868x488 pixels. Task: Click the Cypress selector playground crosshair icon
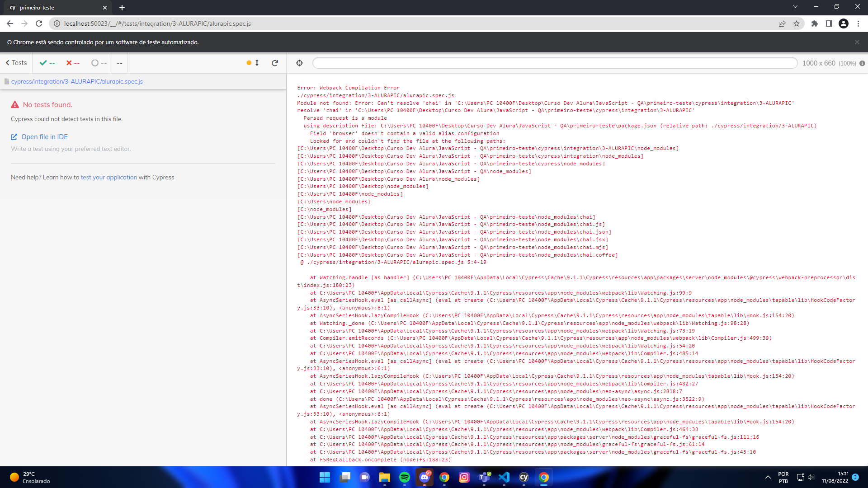pos(299,63)
